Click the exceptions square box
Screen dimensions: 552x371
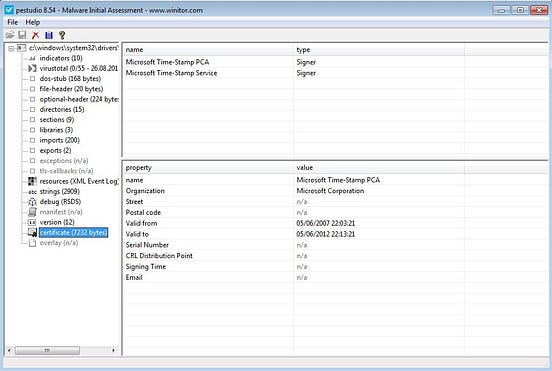click(x=32, y=161)
